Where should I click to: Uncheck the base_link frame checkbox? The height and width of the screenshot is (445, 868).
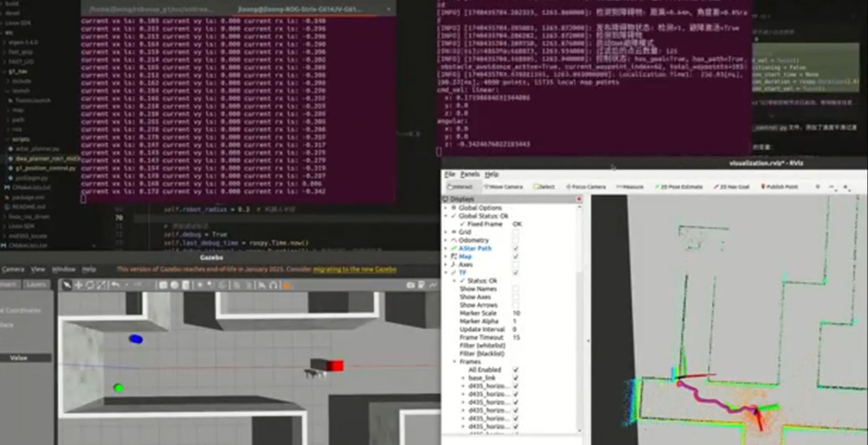click(516, 378)
